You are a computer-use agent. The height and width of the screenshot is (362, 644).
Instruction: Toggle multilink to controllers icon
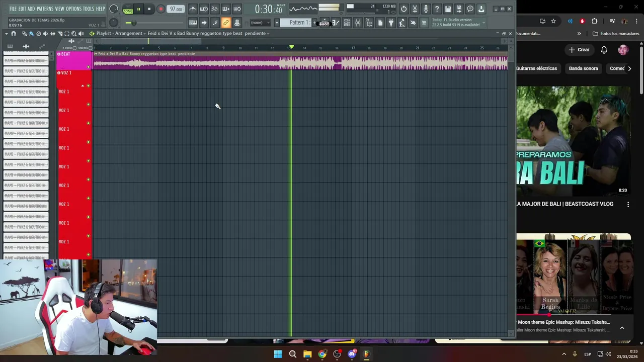(237, 23)
